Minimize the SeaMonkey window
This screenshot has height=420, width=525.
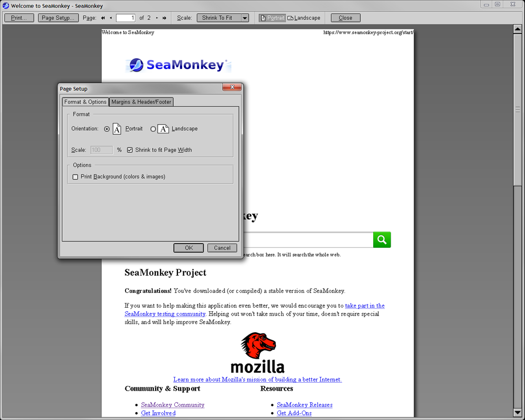coord(487,4)
